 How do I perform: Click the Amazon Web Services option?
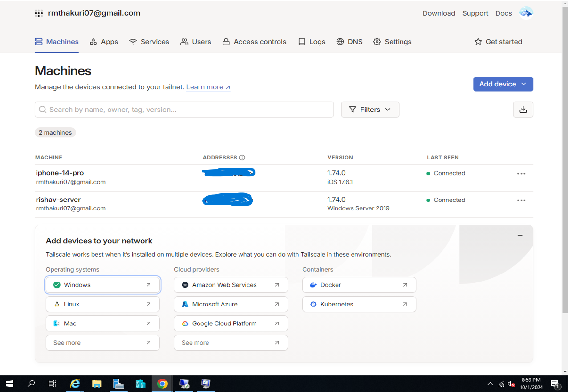231,285
